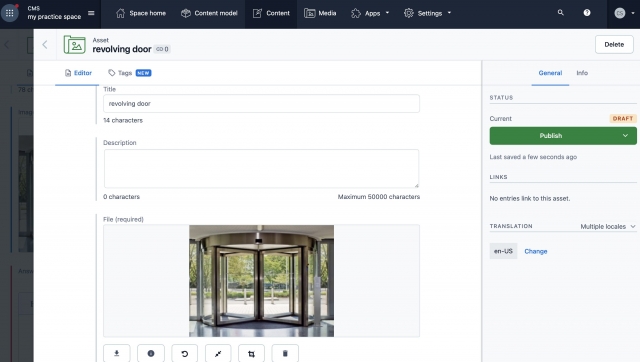Screen dimensions: 640x362
Task: Click the links count badge
Action: (x=162, y=49)
